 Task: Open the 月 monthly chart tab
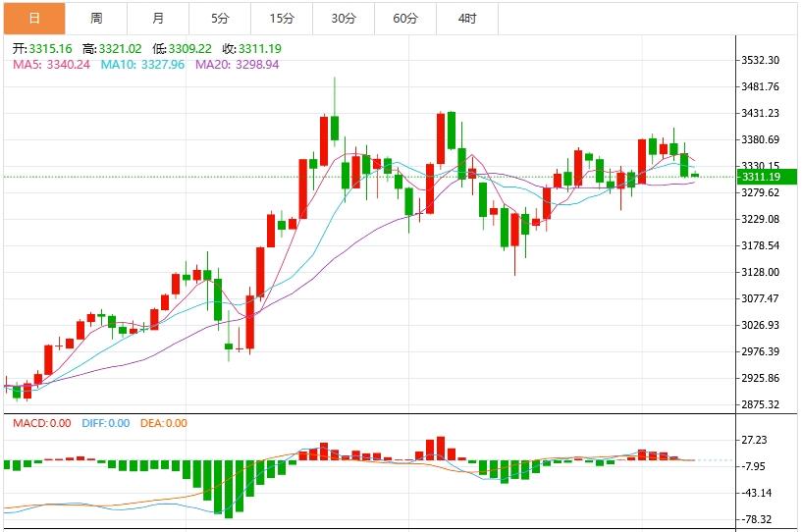click(158, 18)
